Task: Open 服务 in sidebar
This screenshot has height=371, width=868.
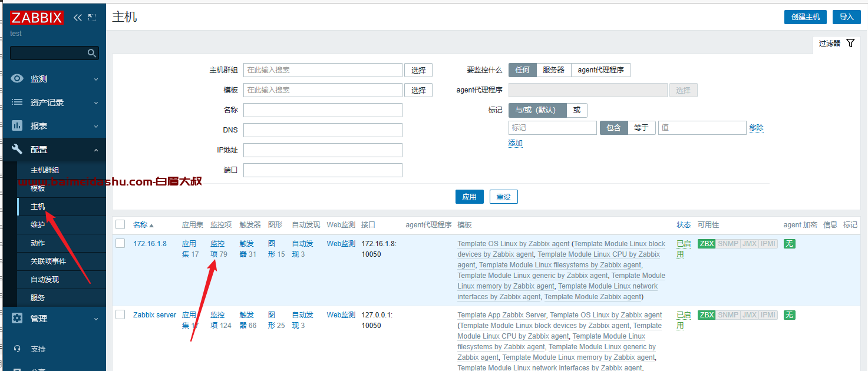Action: [61, 298]
